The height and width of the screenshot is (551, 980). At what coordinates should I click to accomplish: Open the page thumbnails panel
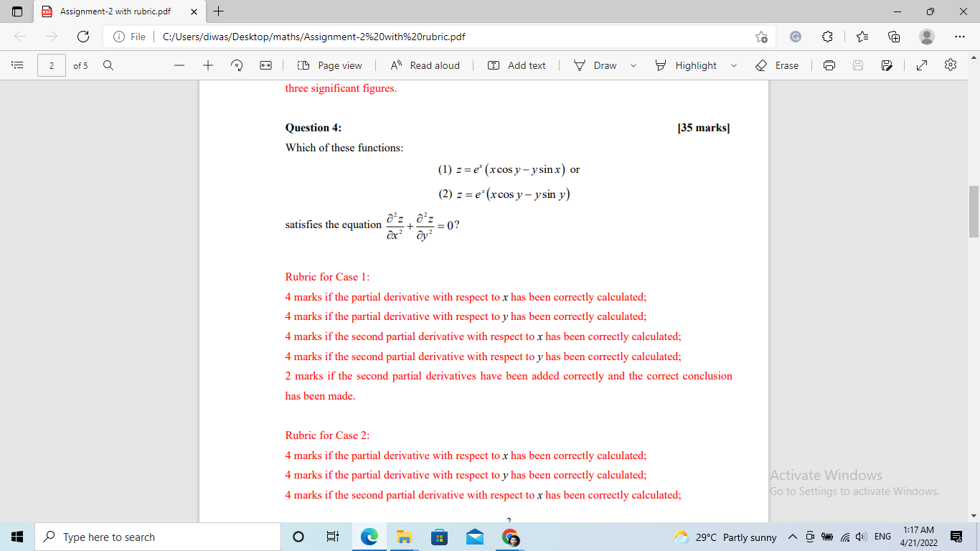(17, 65)
